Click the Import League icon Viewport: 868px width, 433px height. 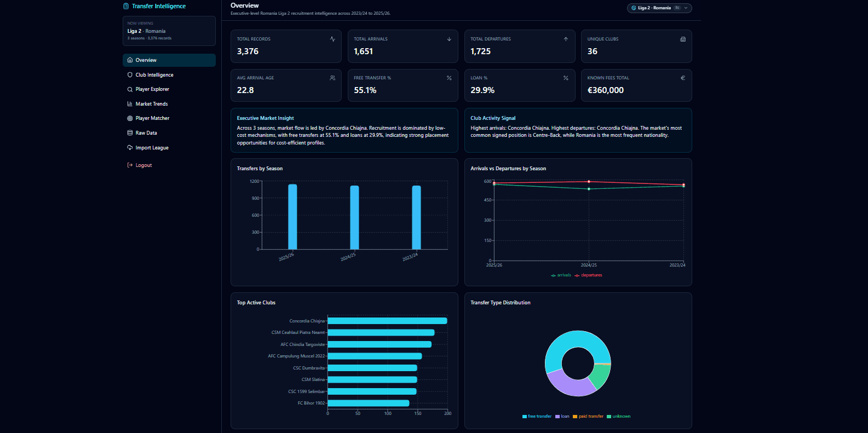[130, 147]
